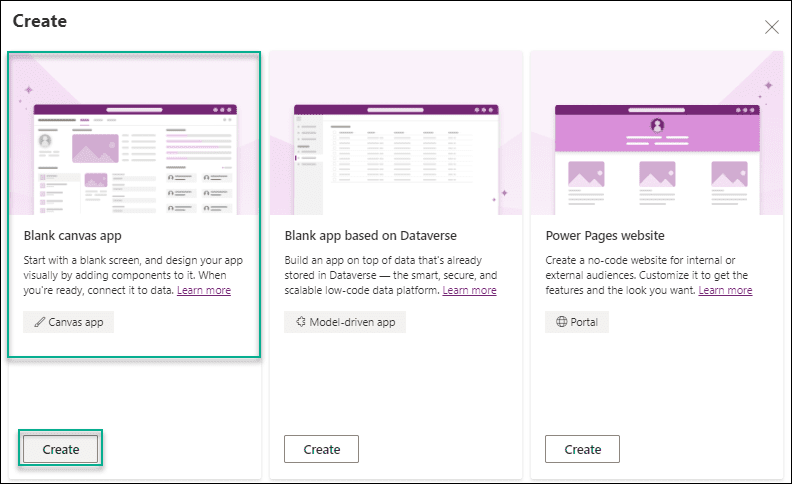Click the Create dialog heading
The width and height of the screenshot is (792, 484).
pyautogui.click(x=39, y=21)
